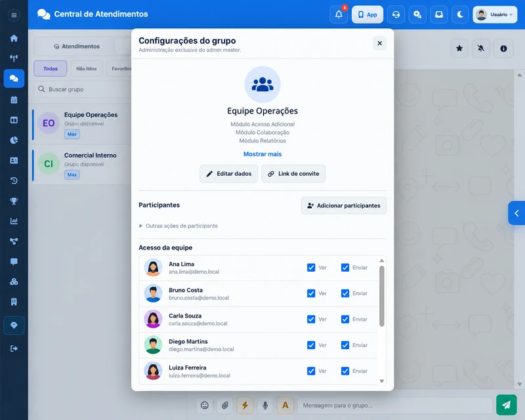
Task: Open the hamburger menu in the sidebar
Action: coord(14,15)
